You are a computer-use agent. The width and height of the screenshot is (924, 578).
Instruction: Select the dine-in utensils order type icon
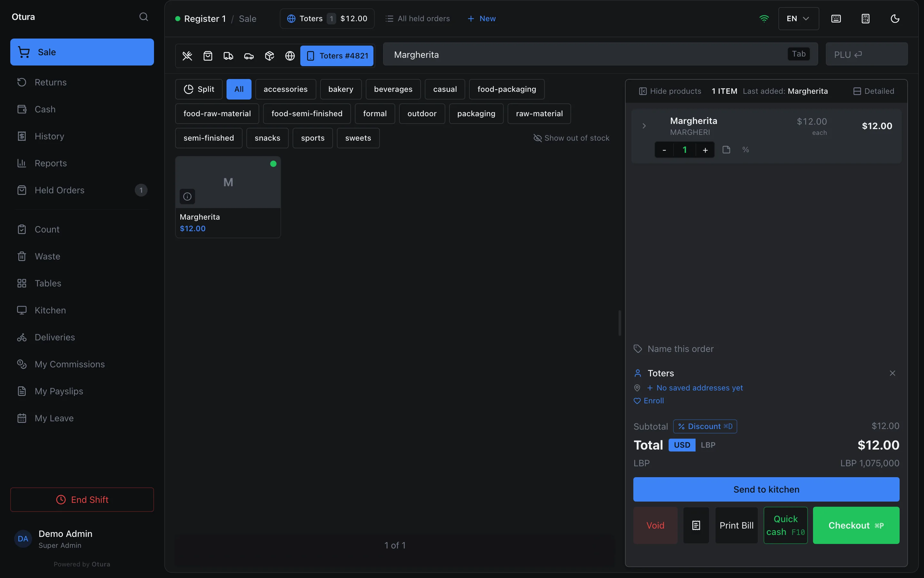(187, 56)
